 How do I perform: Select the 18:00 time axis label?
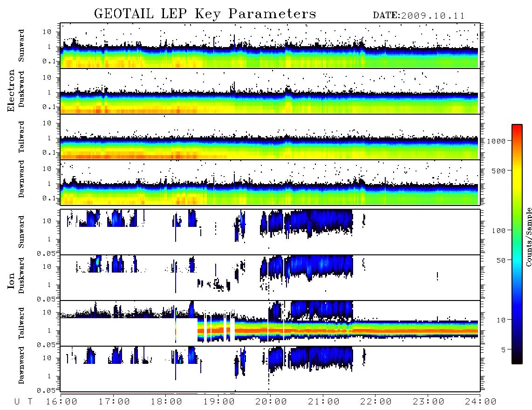tap(167, 402)
